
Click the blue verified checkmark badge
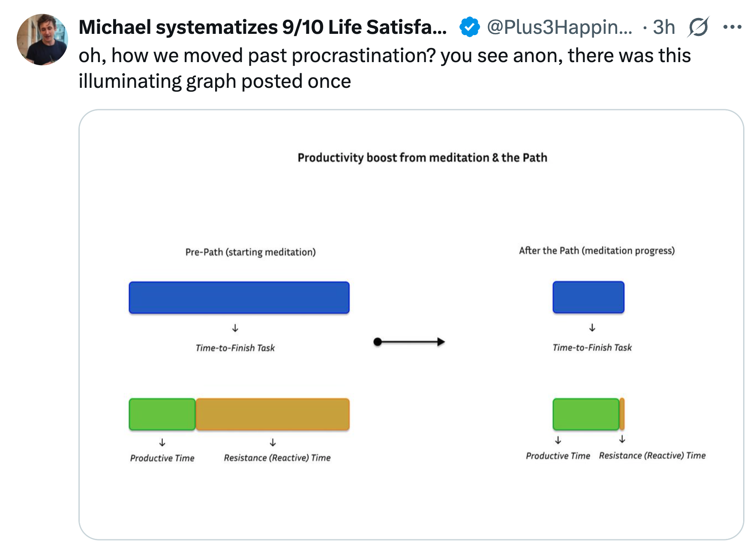(x=469, y=27)
